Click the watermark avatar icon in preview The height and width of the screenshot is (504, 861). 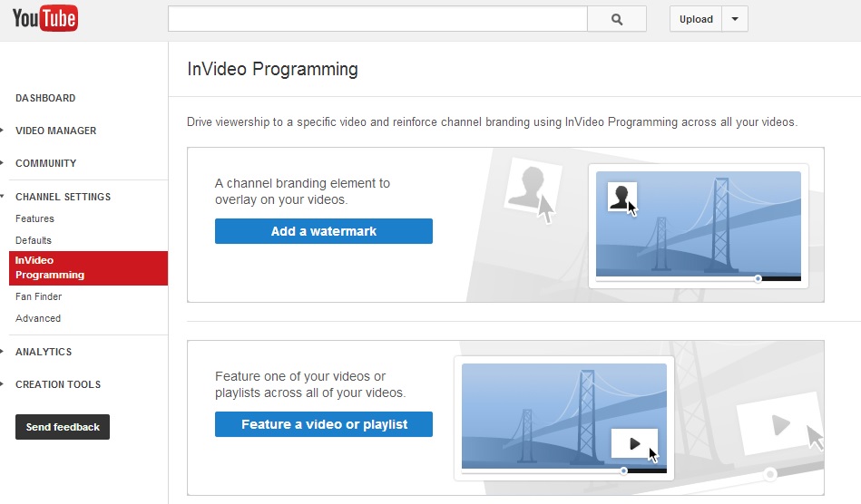[x=622, y=197]
